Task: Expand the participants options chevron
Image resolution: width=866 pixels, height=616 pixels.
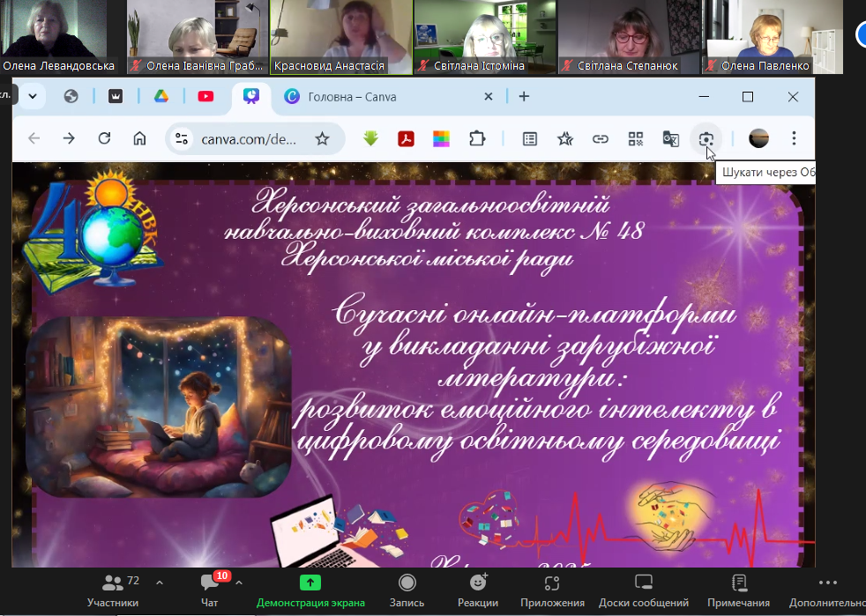Action: coord(160,583)
